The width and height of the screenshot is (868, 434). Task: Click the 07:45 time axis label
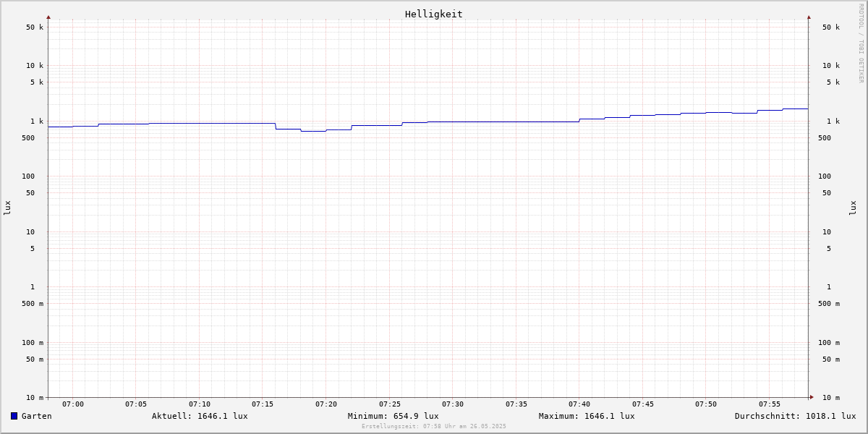pyautogui.click(x=643, y=404)
